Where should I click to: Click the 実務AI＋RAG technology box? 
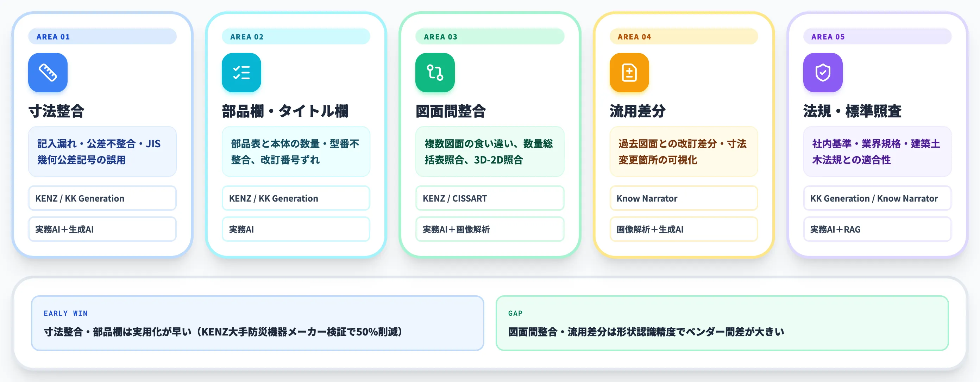pyautogui.click(x=877, y=229)
